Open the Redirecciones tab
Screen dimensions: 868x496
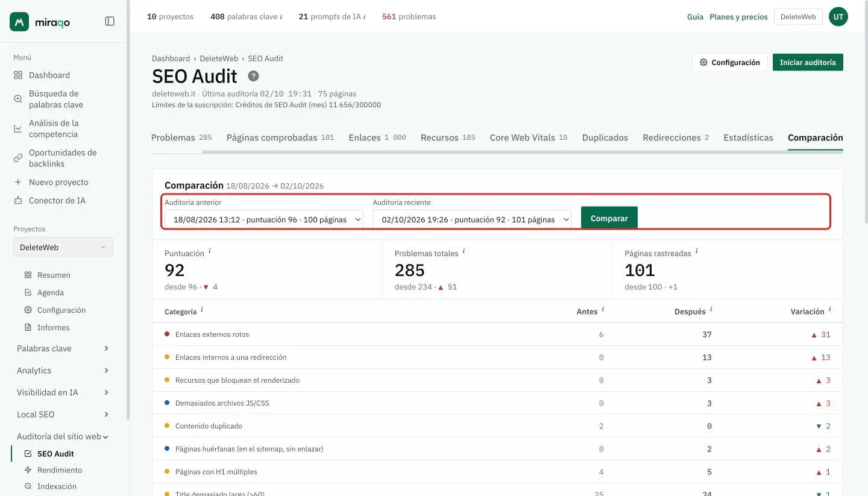(676, 137)
